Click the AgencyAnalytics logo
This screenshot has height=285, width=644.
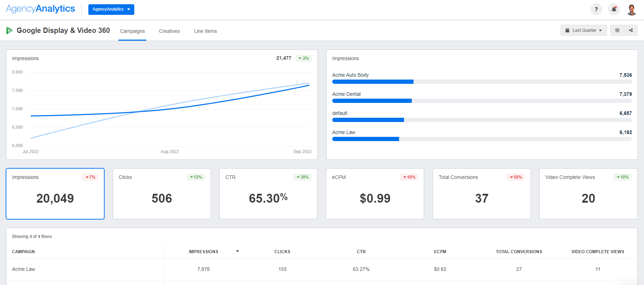41,9
